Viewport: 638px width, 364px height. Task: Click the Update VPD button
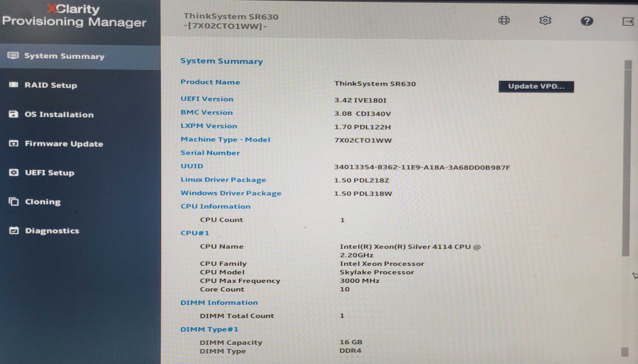(536, 86)
